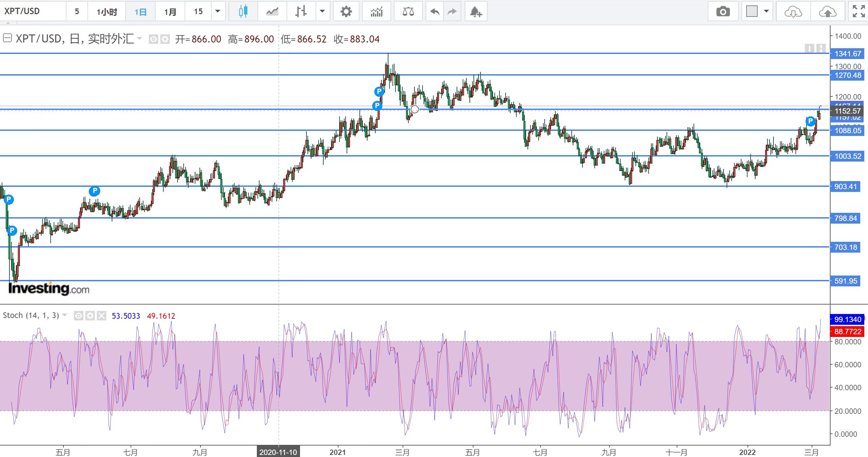Open the indicators menu icon
Screen dimensions: 868x457
(x=376, y=11)
